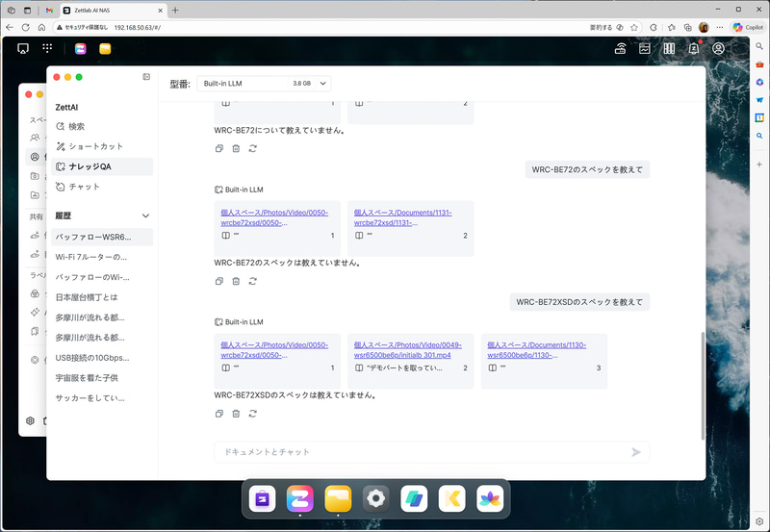770x532 pixels.
Task: Open the yellow Files dock icon
Action: [x=338, y=498]
